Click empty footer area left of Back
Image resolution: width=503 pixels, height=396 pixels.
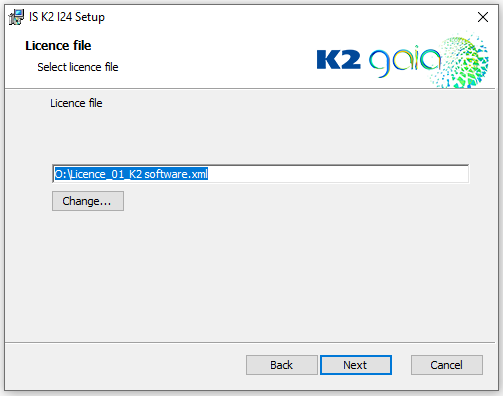(x=125, y=365)
